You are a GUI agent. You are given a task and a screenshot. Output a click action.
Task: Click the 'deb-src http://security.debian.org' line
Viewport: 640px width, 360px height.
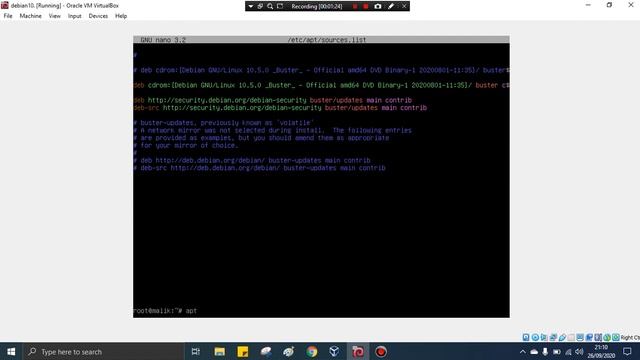[x=280, y=108]
